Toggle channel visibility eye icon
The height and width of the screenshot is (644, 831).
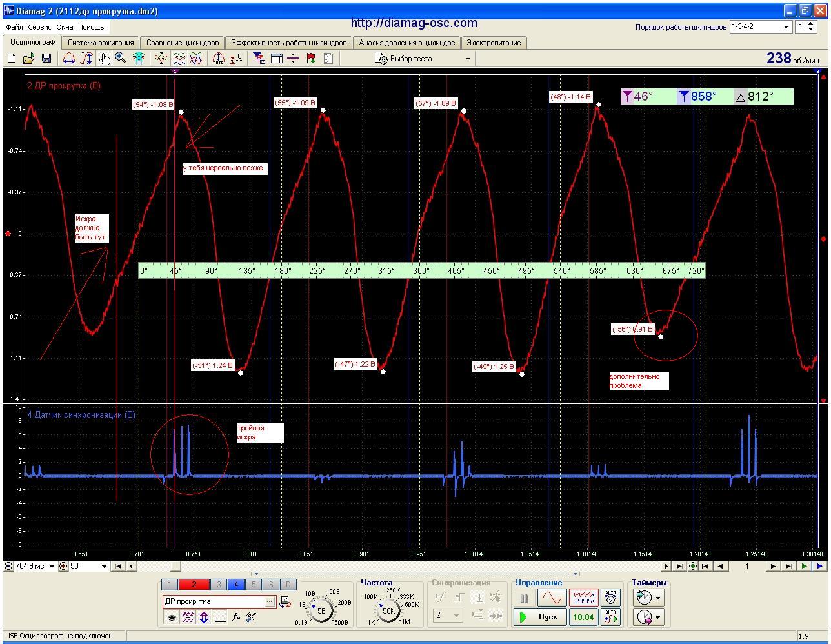tap(172, 618)
